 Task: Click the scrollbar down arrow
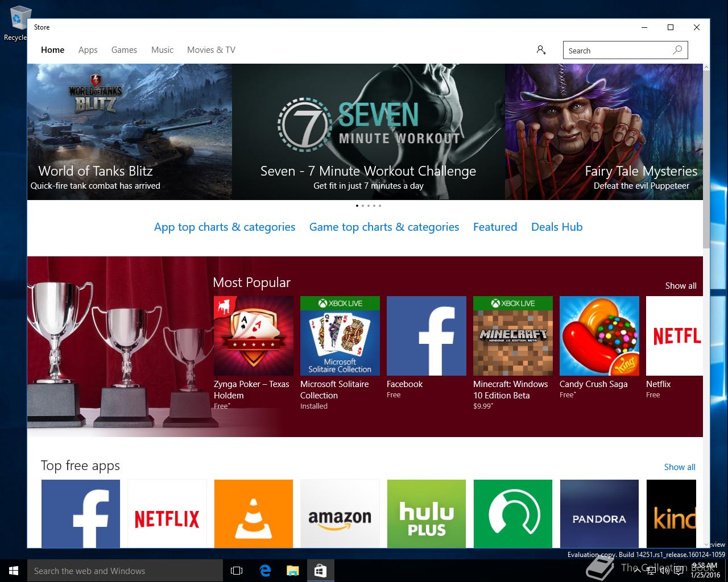point(706,544)
